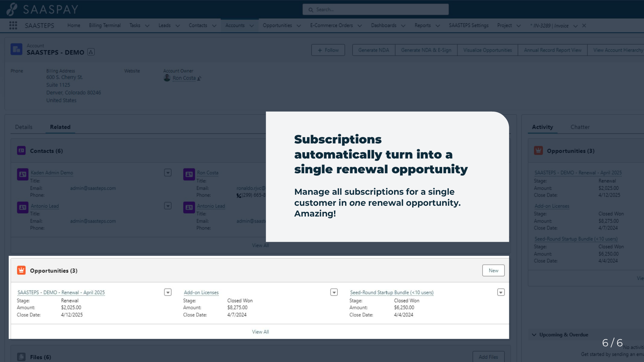
Task: Open the actions dropdown for Kaden Admin Demo
Action: [168, 173]
